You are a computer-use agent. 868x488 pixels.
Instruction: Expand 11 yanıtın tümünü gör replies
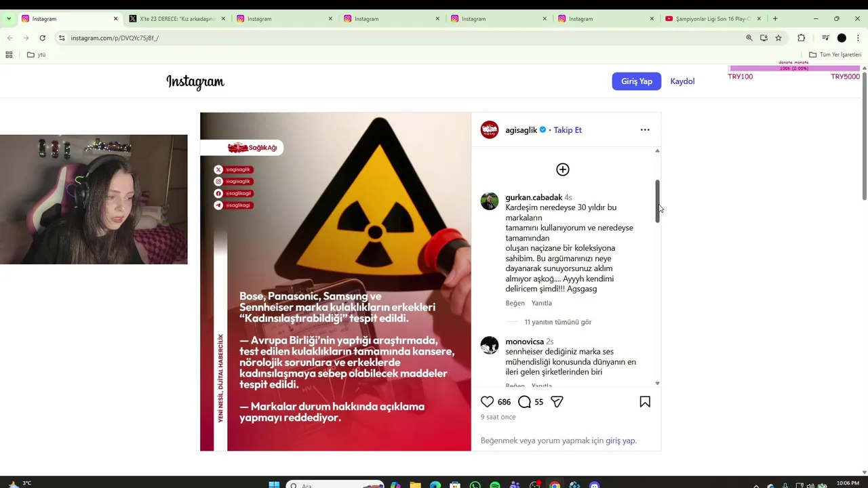(557, 322)
